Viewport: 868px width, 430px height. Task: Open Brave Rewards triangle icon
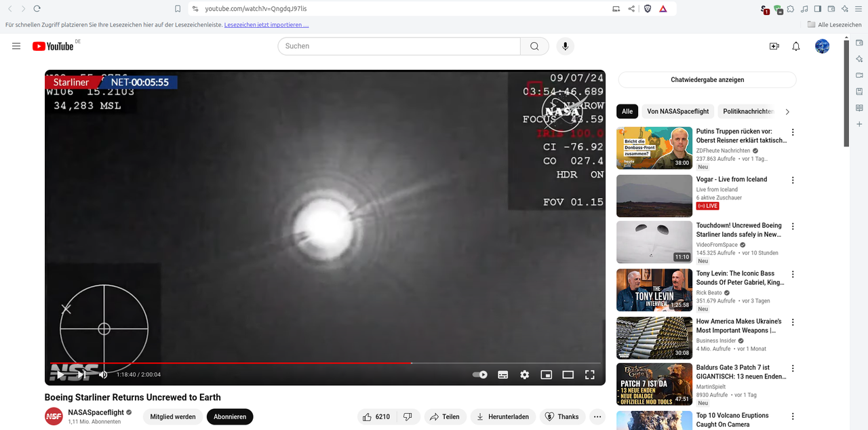pos(663,9)
